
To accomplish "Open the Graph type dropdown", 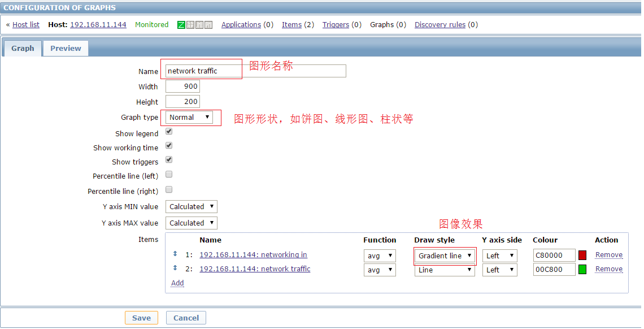I will point(189,118).
